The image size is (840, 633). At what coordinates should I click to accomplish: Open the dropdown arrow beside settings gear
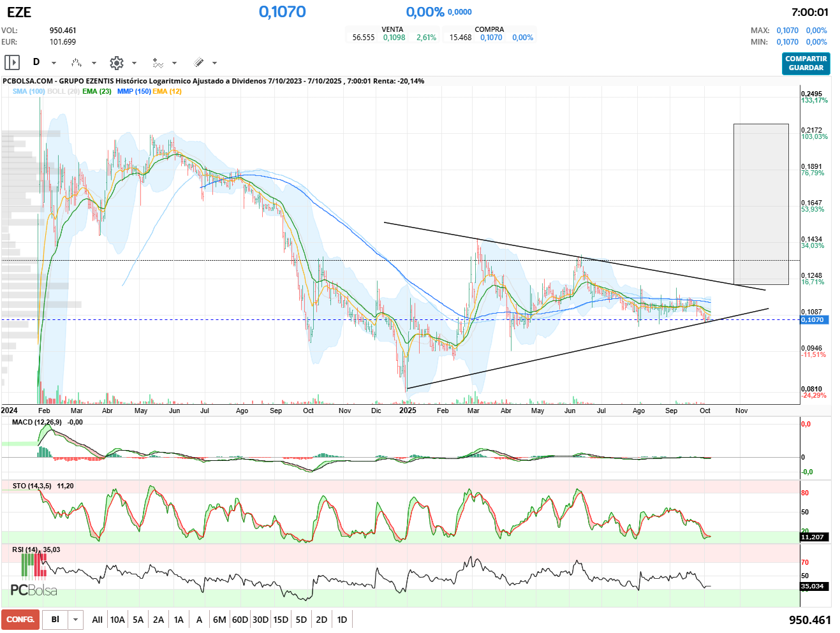(x=134, y=63)
